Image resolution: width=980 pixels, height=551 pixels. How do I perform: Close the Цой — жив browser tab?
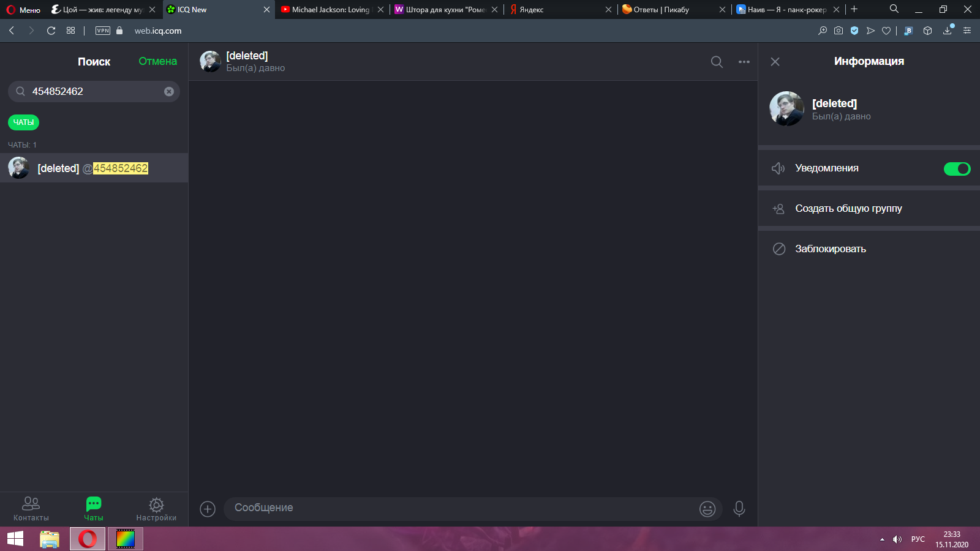click(152, 10)
